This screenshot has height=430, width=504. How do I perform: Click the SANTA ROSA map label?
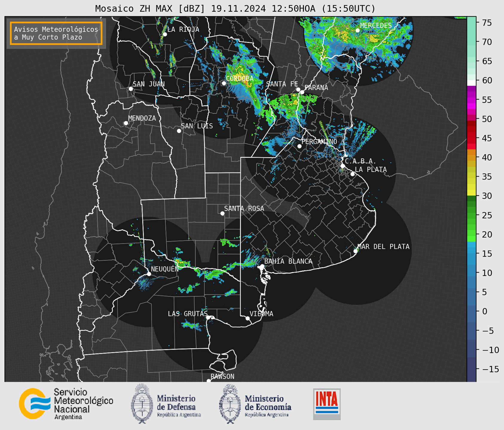244,208
